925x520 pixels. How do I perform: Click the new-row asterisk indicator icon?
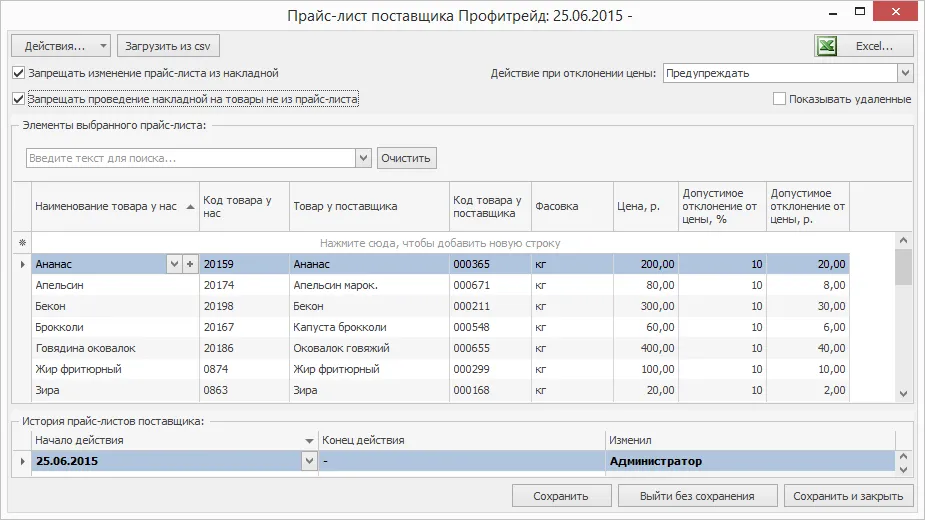22,243
